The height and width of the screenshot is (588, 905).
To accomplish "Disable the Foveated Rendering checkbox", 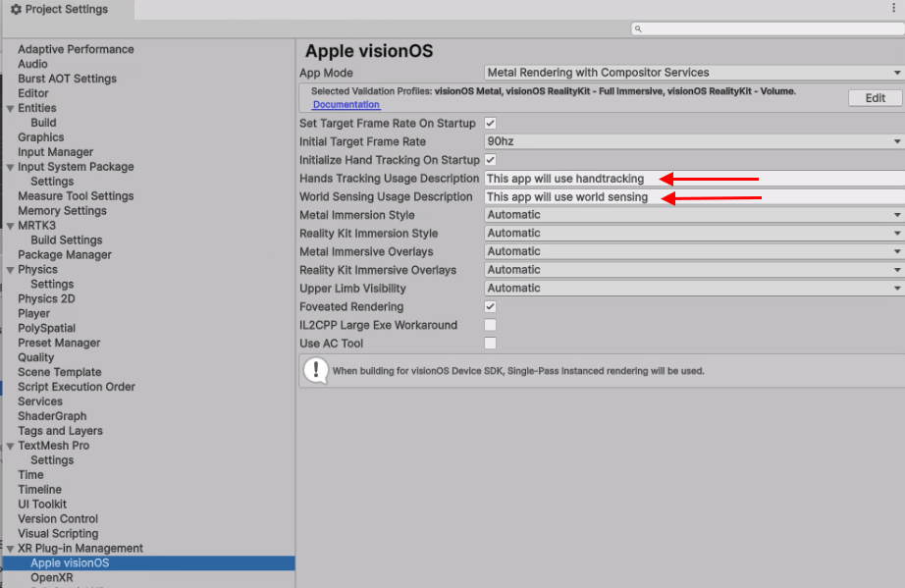I will point(490,306).
